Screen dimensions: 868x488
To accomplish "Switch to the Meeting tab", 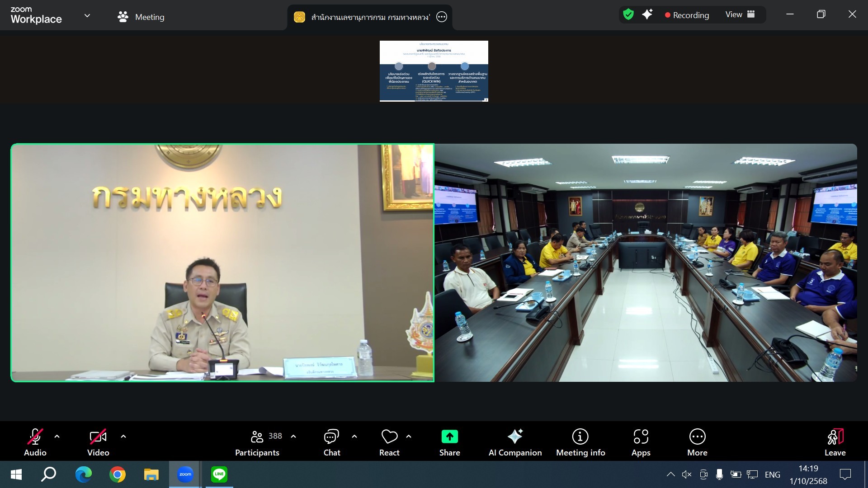I will pos(141,17).
